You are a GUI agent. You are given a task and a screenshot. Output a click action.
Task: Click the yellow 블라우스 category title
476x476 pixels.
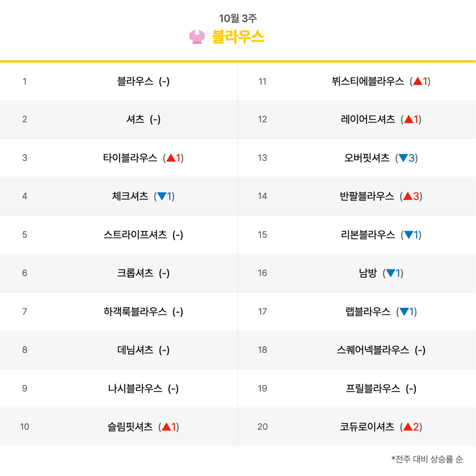(238, 37)
